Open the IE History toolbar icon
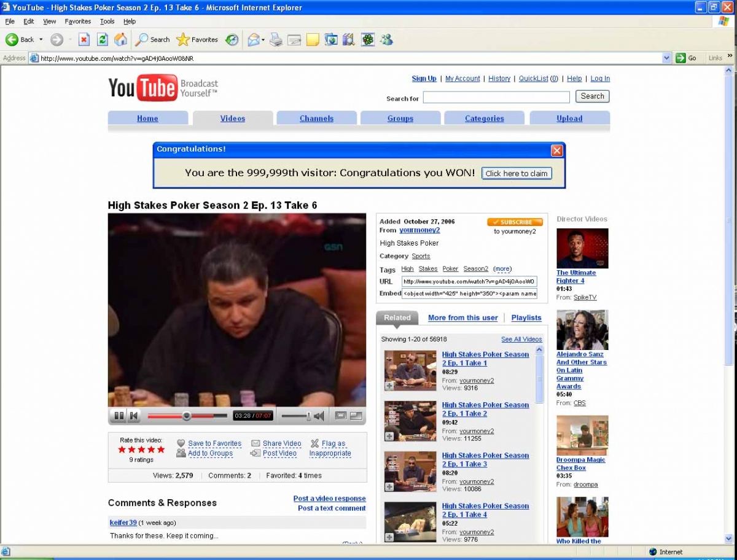This screenshot has height=560, width=737. click(x=232, y=39)
